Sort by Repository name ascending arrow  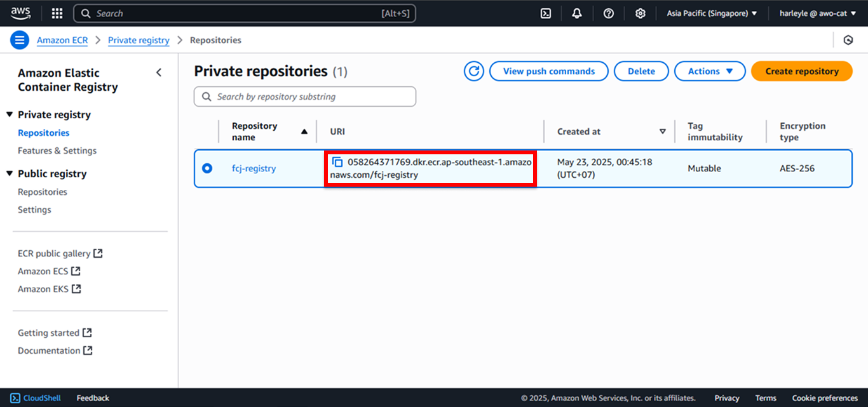click(x=304, y=131)
